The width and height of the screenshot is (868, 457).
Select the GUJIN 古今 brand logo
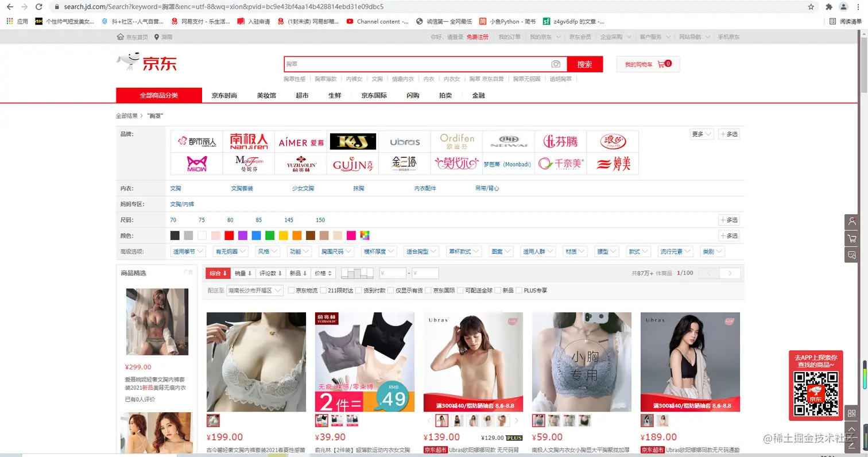pos(352,164)
